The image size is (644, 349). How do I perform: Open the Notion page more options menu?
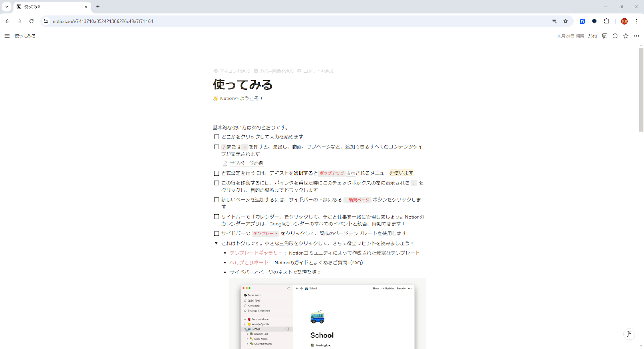tap(636, 36)
